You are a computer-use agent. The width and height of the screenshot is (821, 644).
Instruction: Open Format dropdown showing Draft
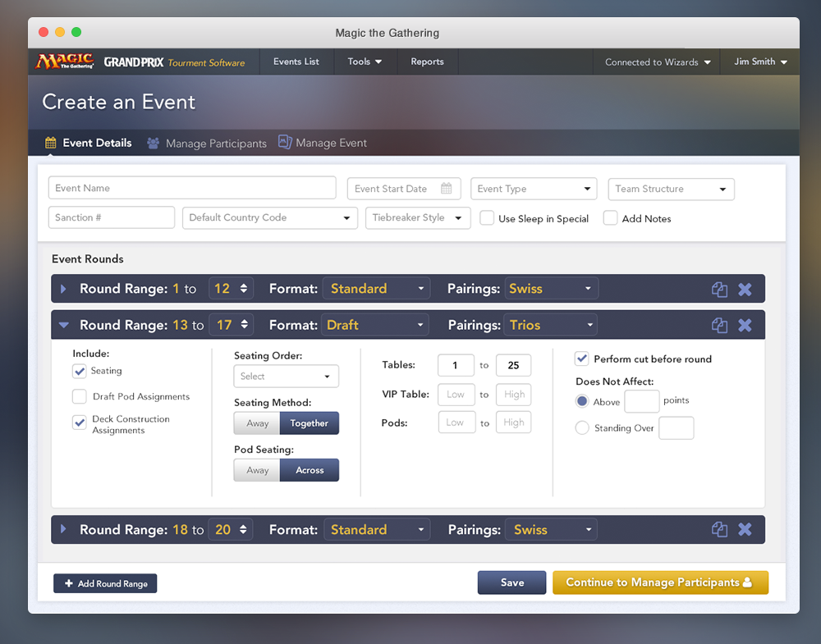click(376, 325)
